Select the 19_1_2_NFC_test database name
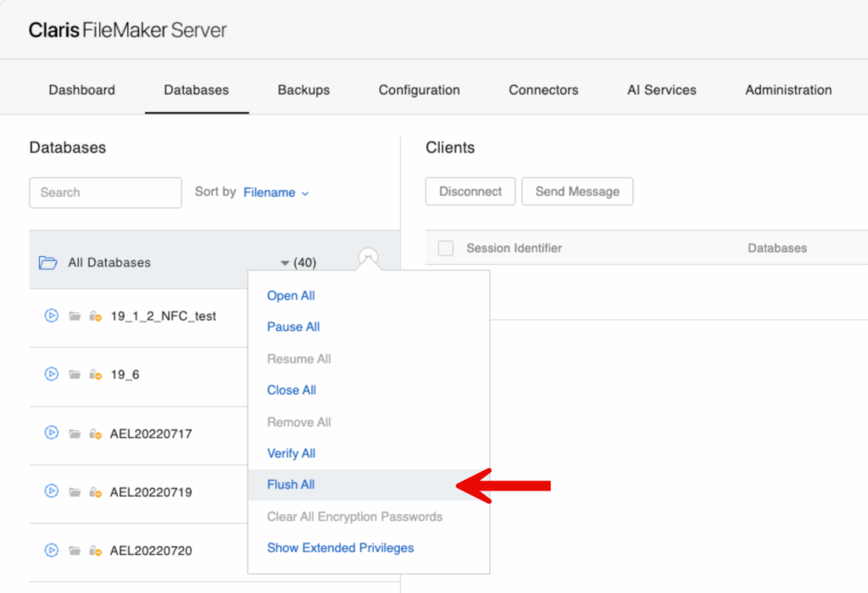Viewport: 868px width, 593px height. (x=164, y=316)
